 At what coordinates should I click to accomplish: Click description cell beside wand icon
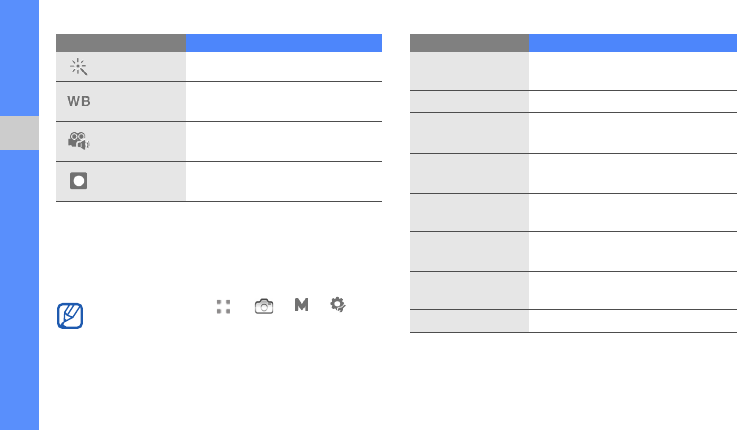tap(283, 67)
